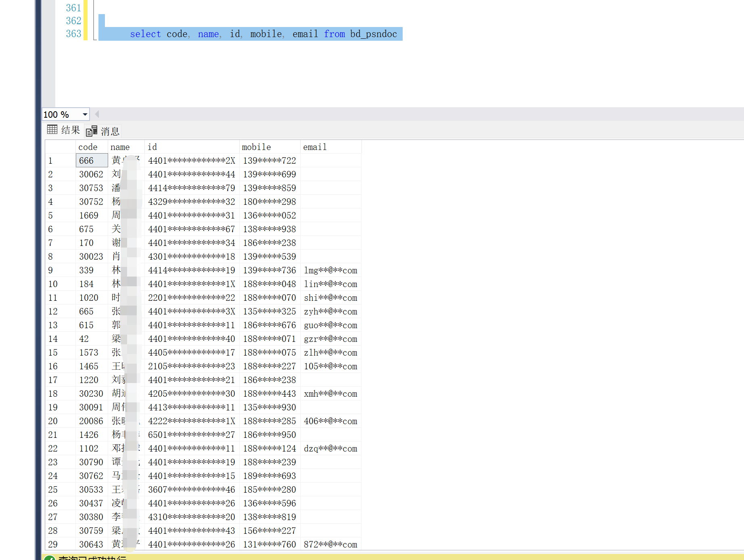Select the mobile column header
The height and width of the screenshot is (560, 744).
[257, 147]
